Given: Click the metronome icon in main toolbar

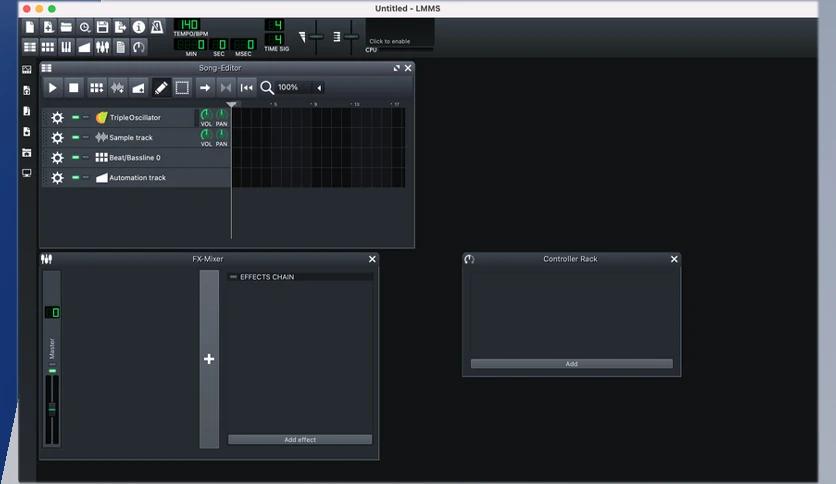Looking at the screenshot, I should [x=157, y=27].
